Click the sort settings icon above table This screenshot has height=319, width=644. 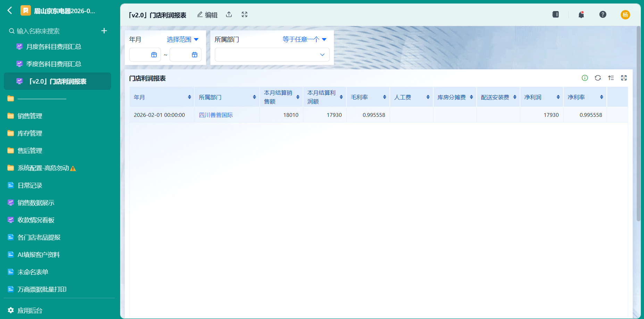(611, 78)
